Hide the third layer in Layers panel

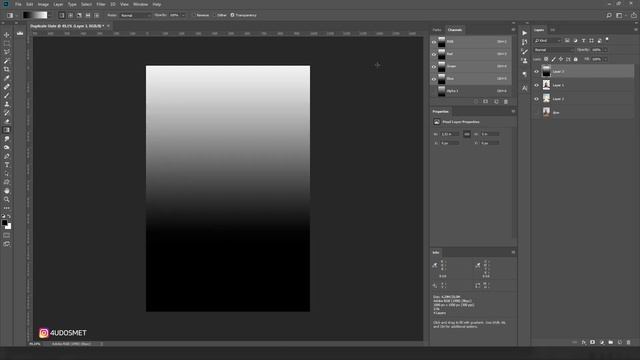coord(537,99)
